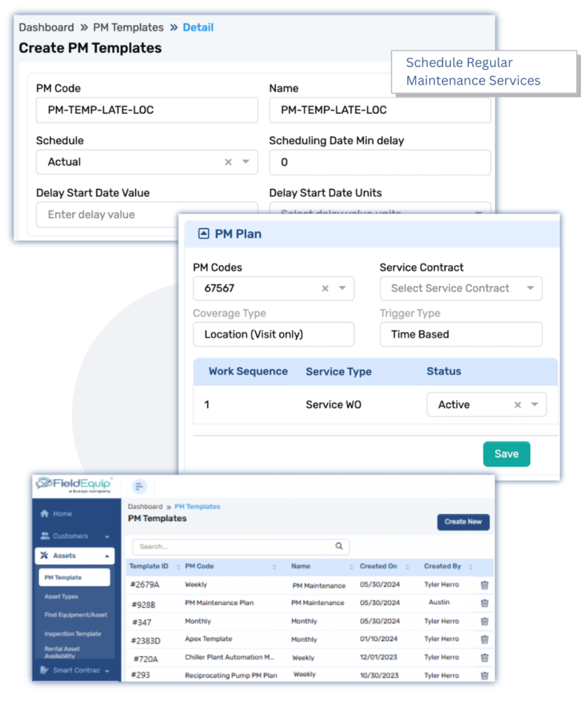Image resolution: width=588 pixels, height=728 pixels.
Task: Click the Austin created-by cell
Action: click(439, 602)
